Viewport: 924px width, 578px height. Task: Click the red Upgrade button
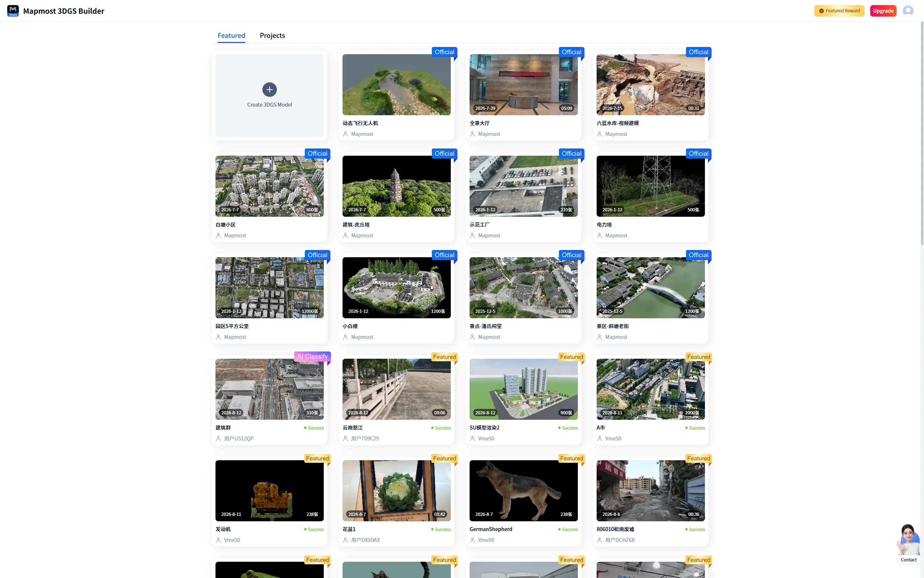click(883, 11)
